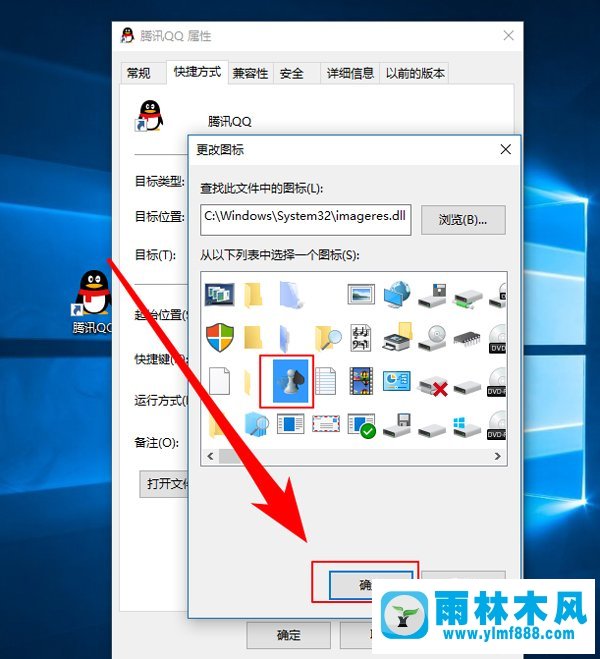Select the Windows Defender shield icon

(x=220, y=337)
